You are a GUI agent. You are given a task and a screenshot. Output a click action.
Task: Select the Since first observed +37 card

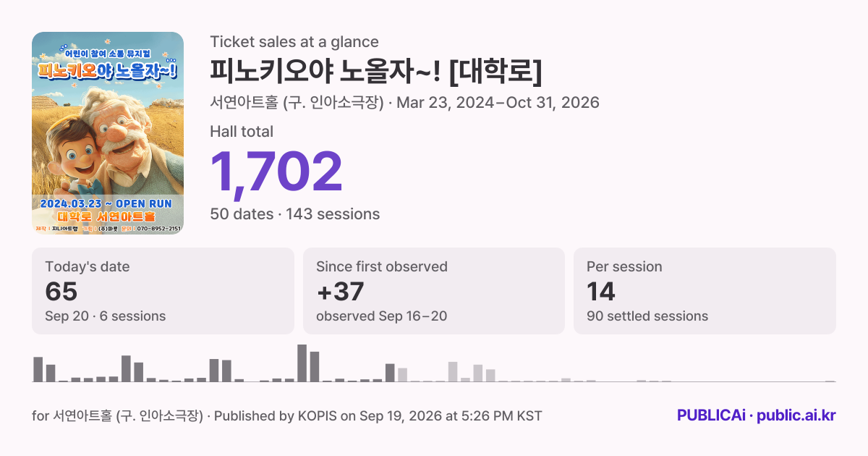(433, 291)
